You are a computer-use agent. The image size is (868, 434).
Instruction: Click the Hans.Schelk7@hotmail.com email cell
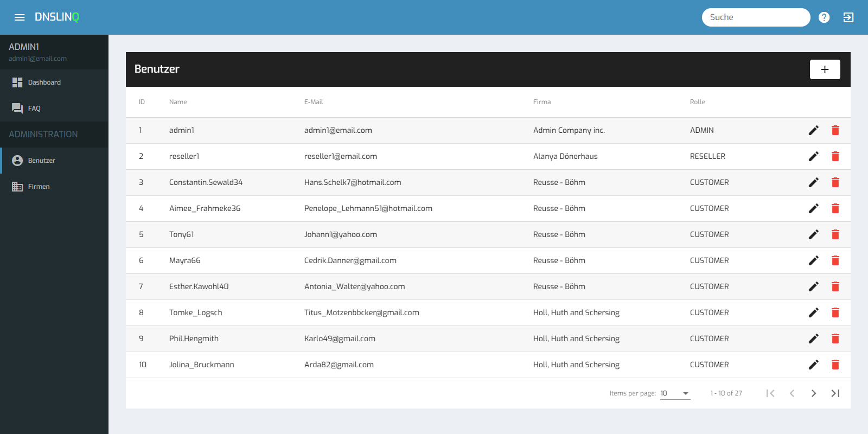click(x=353, y=182)
